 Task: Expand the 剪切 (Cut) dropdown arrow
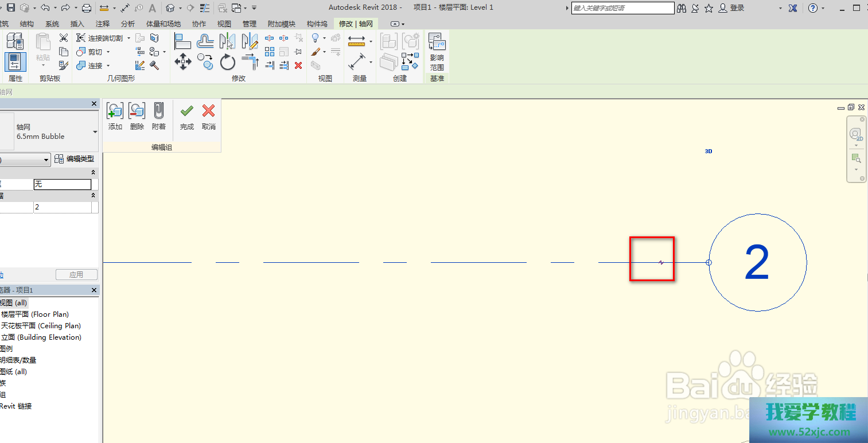[x=108, y=52]
